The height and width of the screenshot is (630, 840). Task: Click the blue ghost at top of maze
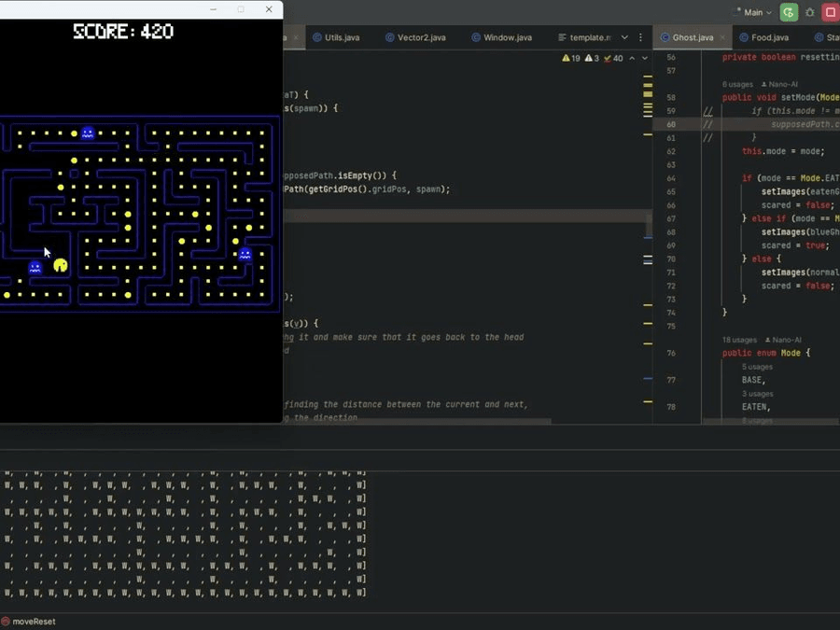[x=88, y=133]
